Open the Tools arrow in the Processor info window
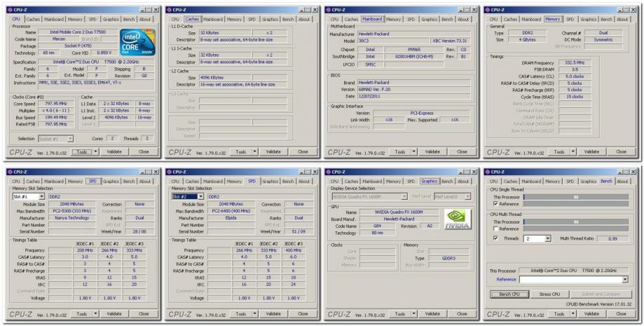 [x=96, y=151]
